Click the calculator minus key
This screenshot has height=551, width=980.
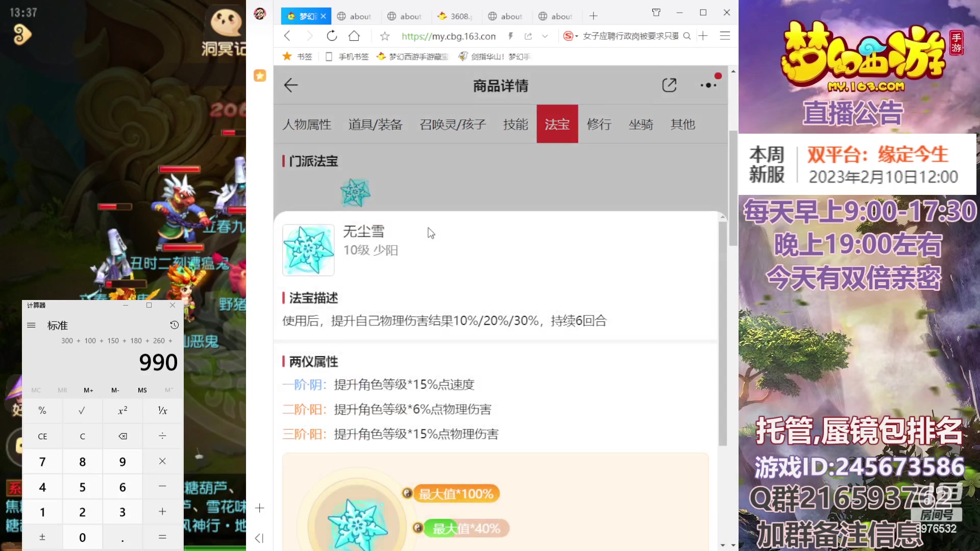pos(162,487)
